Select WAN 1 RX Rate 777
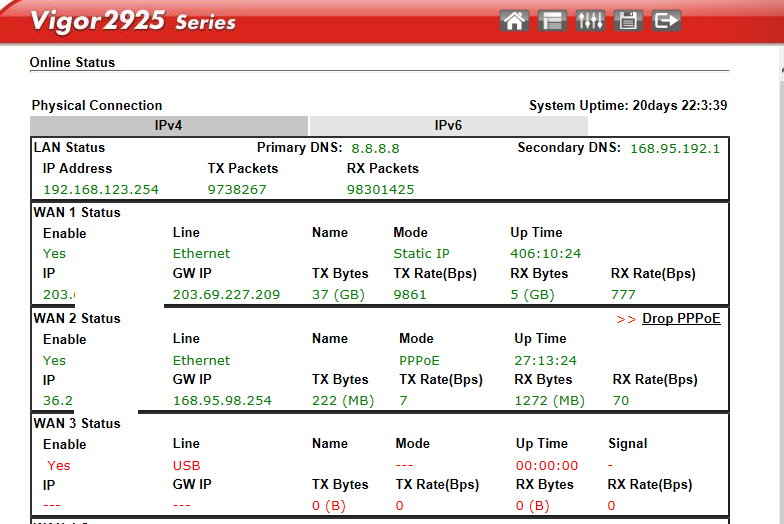784x524 pixels. pyautogui.click(x=623, y=294)
